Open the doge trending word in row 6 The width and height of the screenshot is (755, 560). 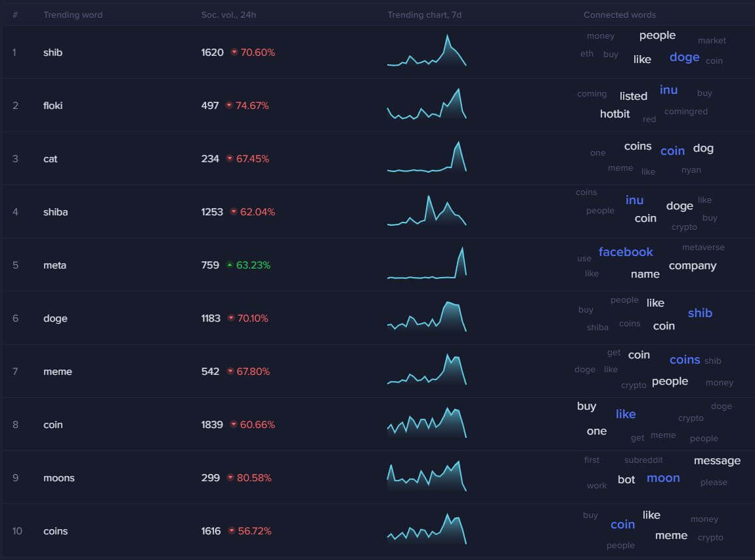pyautogui.click(x=55, y=318)
